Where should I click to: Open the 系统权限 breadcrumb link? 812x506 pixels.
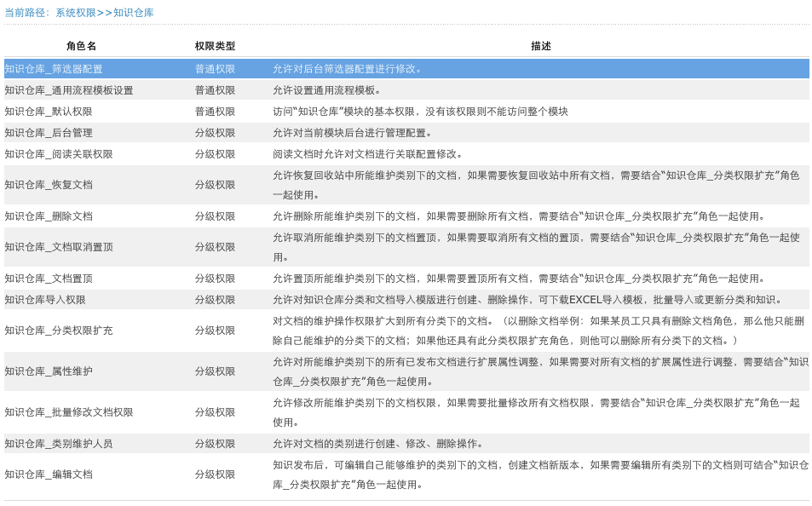pyautogui.click(x=76, y=13)
